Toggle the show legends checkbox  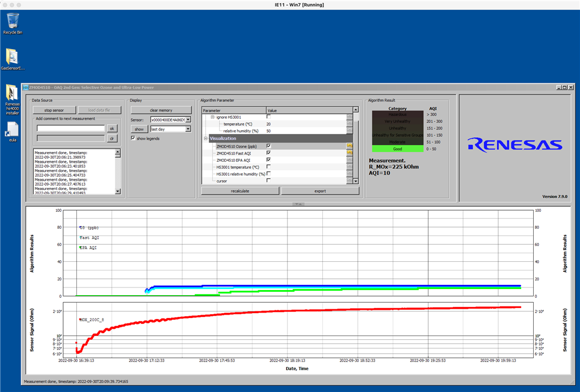click(133, 138)
